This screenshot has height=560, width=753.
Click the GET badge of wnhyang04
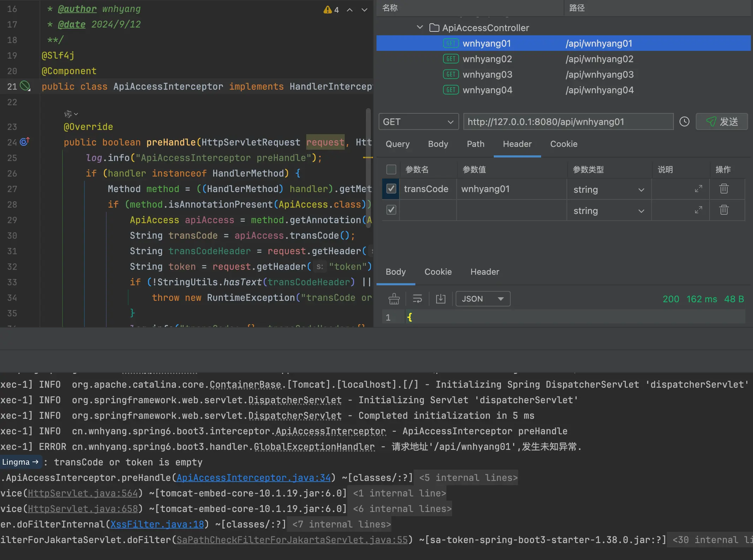click(451, 90)
